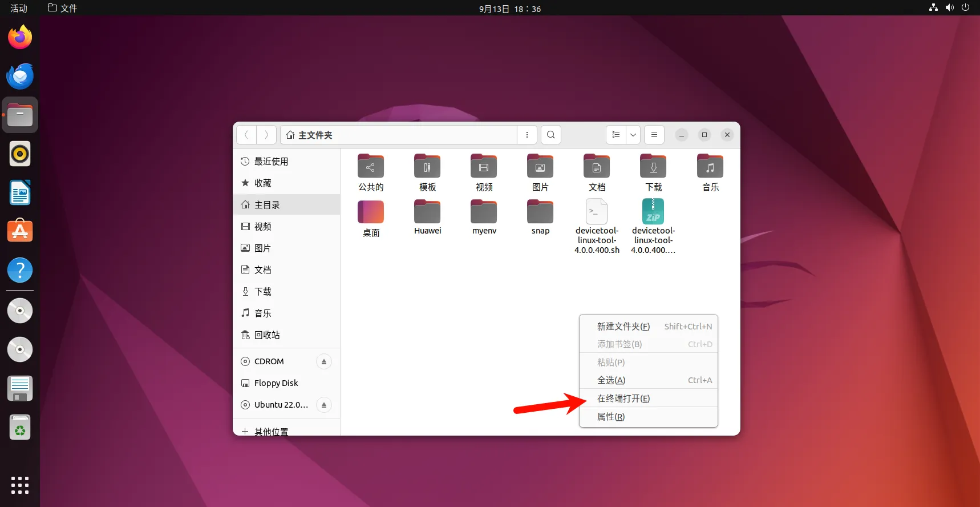Click the search icon in Files toolbar
This screenshot has width=980, height=507.
pyautogui.click(x=550, y=135)
